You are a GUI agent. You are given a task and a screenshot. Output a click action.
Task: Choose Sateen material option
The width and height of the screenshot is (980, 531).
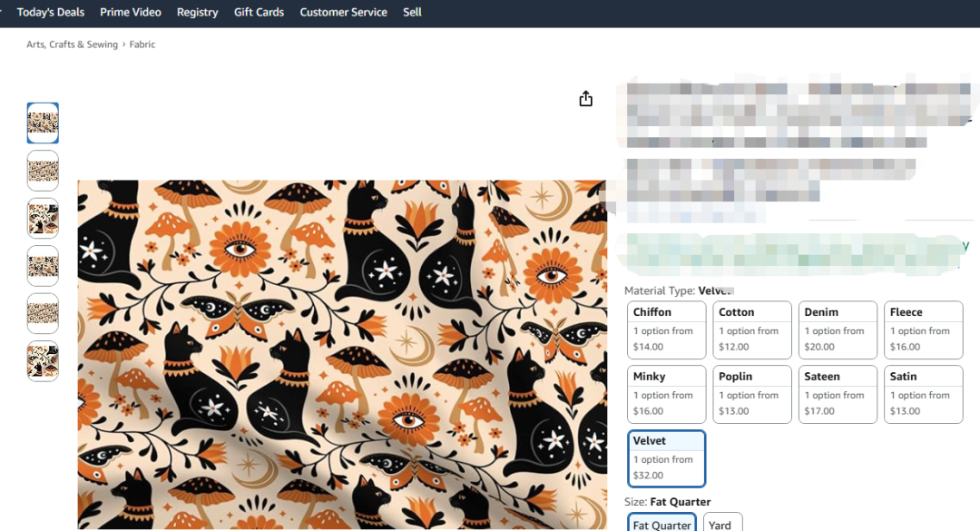(x=838, y=395)
